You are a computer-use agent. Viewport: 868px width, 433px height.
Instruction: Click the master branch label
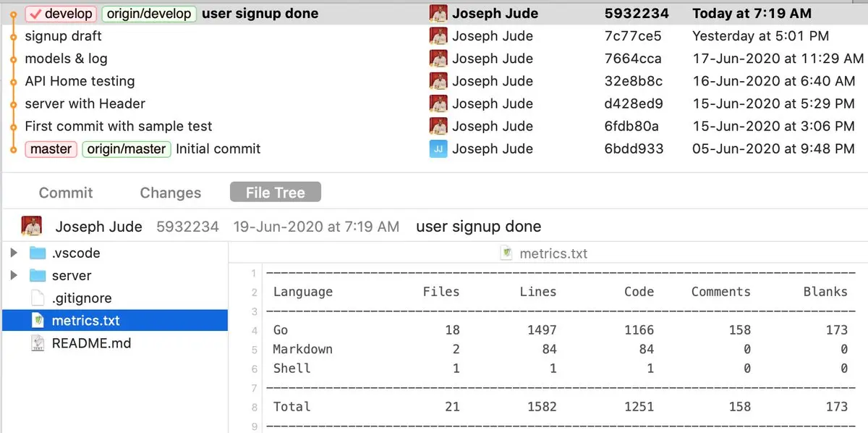pyautogui.click(x=51, y=149)
